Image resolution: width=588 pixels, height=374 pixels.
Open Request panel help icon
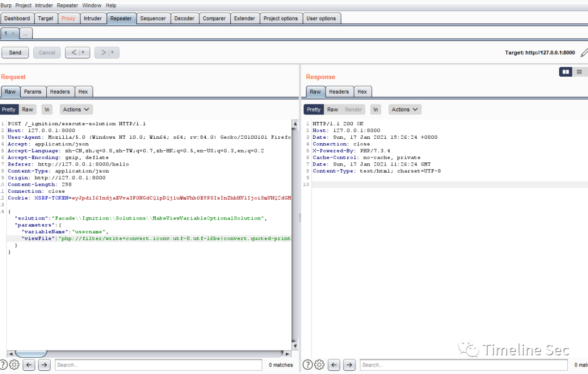(x=3, y=365)
